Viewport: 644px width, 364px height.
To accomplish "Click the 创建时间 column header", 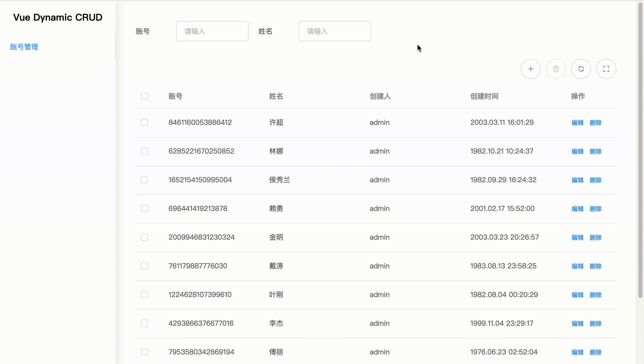I will [x=484, y=96].
